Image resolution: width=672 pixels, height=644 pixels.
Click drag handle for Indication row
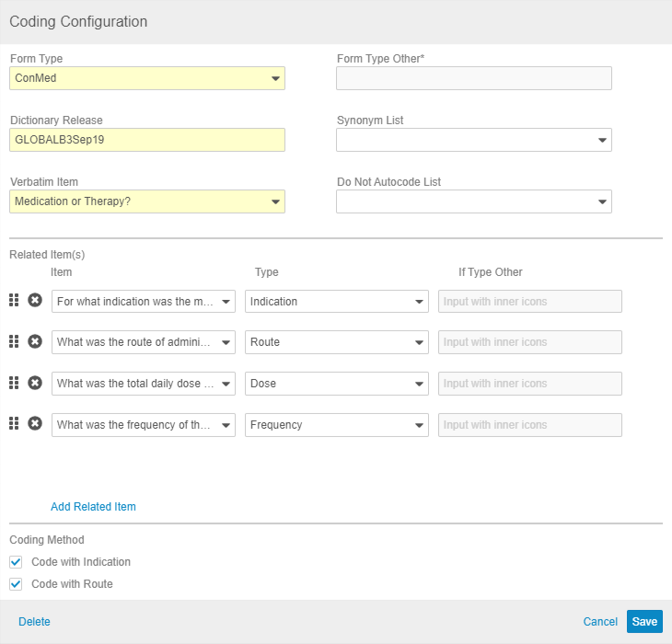pos(14,301)
